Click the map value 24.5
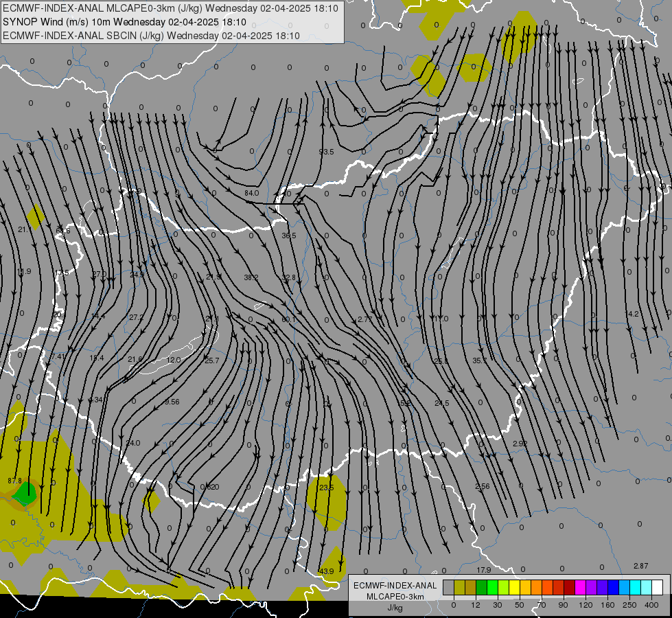Viewport: 672px width, 618px height. point(441,403)
